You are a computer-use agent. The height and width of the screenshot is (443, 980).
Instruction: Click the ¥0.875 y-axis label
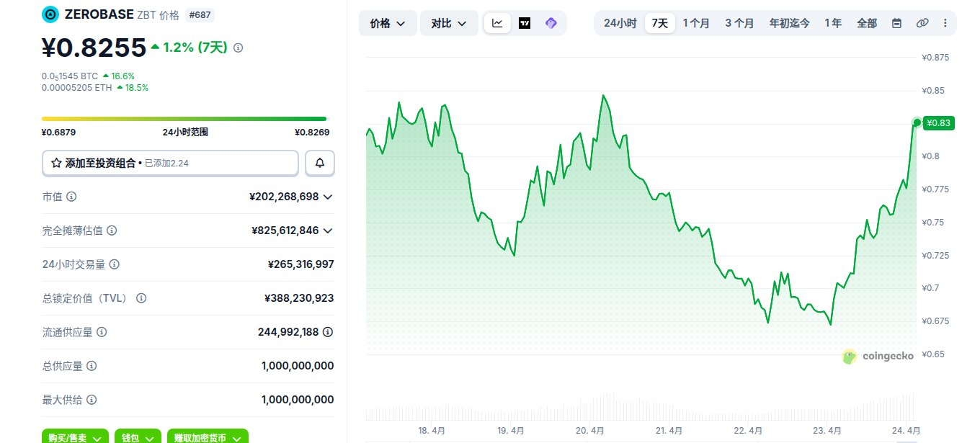936,58
